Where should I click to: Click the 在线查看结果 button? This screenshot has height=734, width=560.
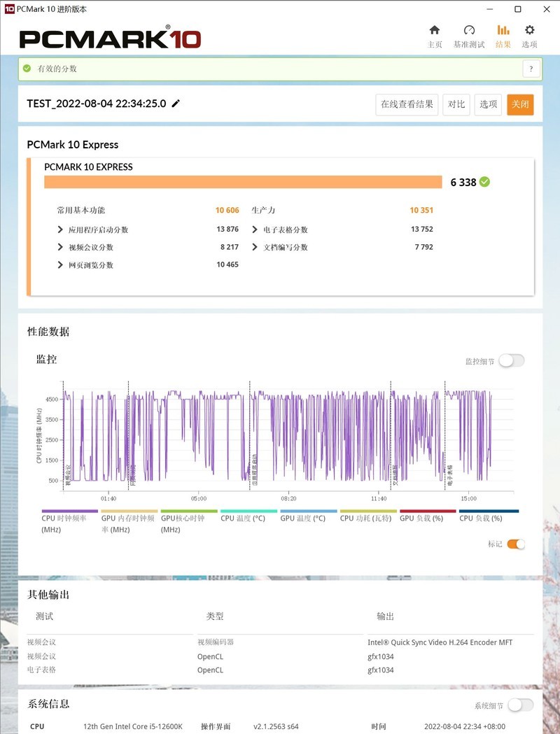pos(406,104)
